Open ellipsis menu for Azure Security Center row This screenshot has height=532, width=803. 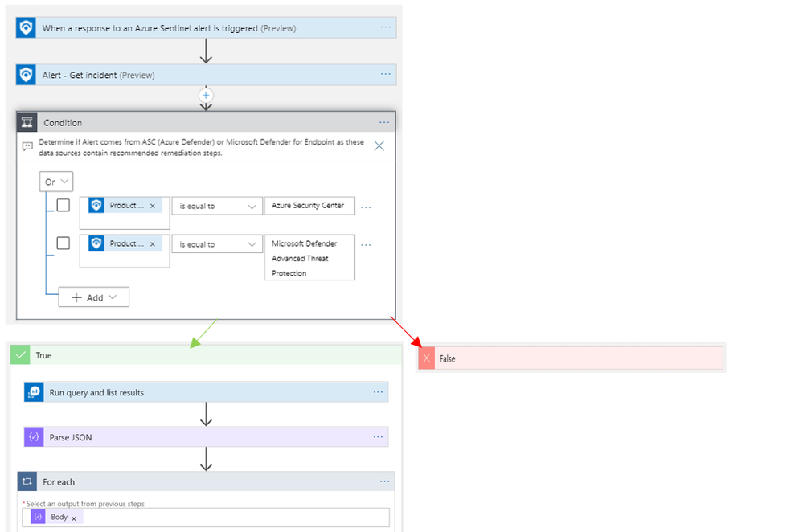click(x=366, y=207)
